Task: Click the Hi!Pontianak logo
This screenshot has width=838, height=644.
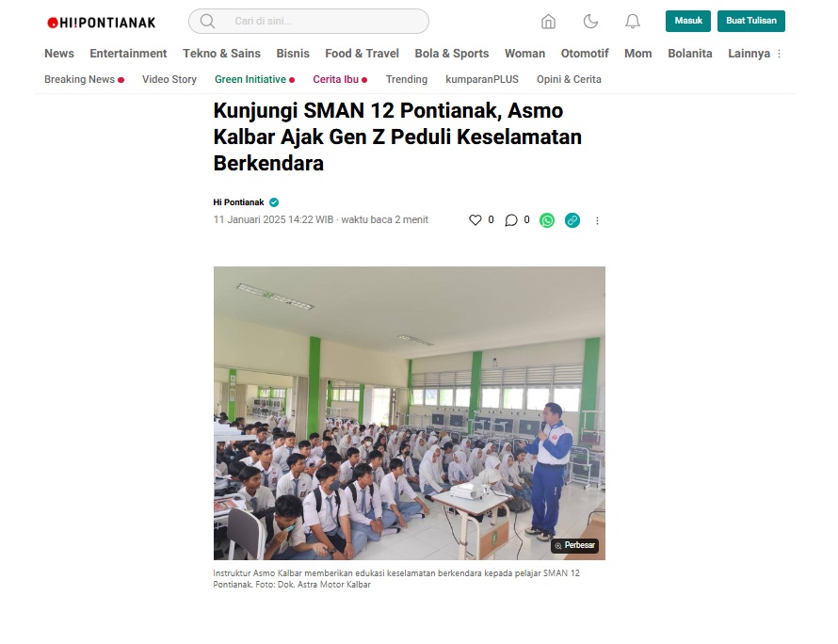Action: (102, 23)
